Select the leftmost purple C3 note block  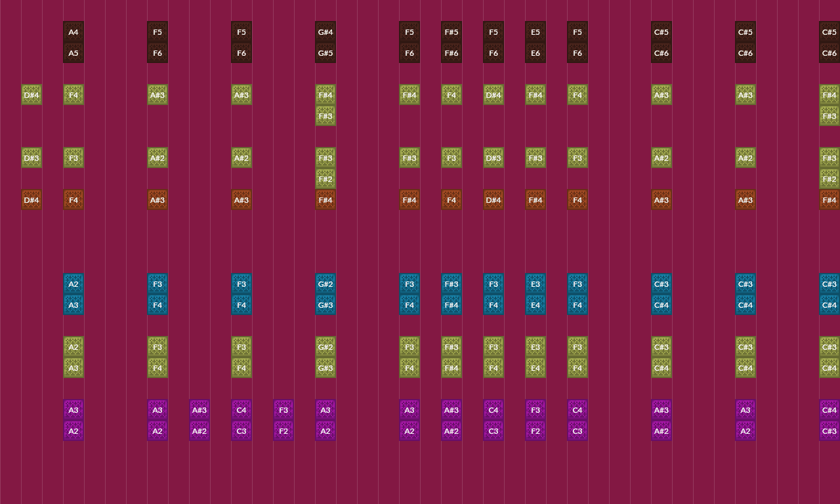click(x=241, y=431)
